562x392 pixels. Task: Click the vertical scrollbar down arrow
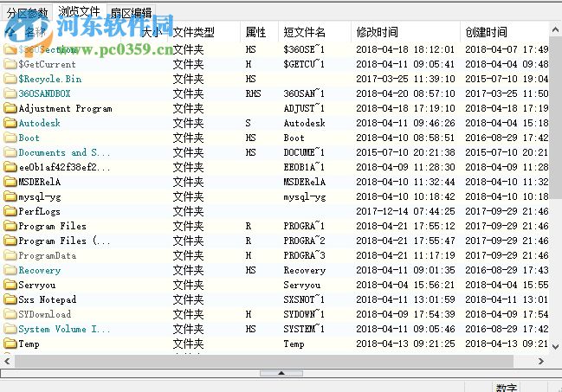(x=555, y=346)
